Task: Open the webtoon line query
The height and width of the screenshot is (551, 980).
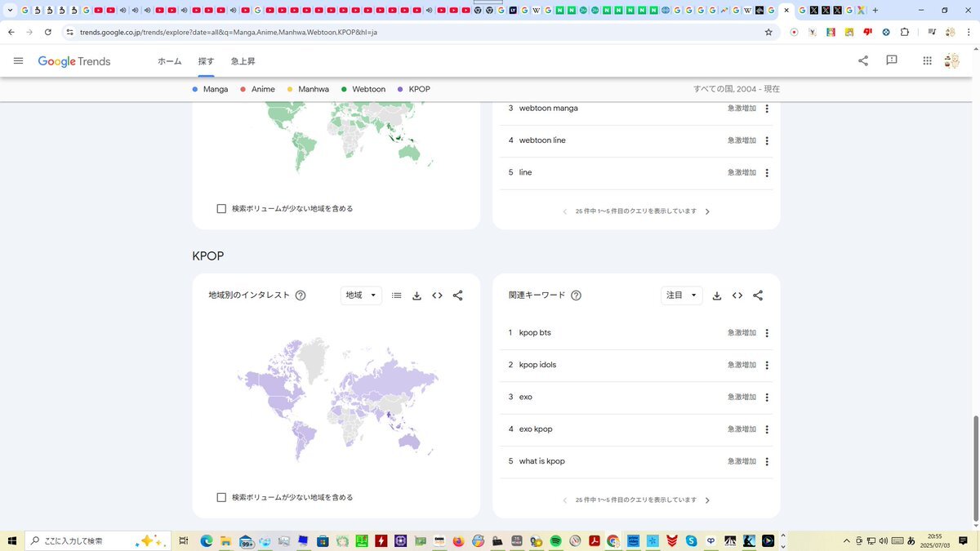Action: point(542,140)
